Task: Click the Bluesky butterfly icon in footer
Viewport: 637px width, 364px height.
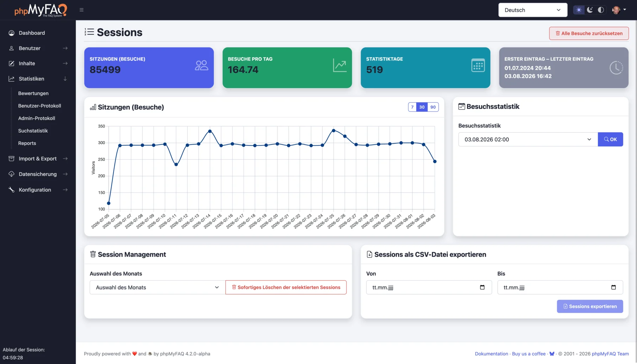Action: (x=552, y=354)
